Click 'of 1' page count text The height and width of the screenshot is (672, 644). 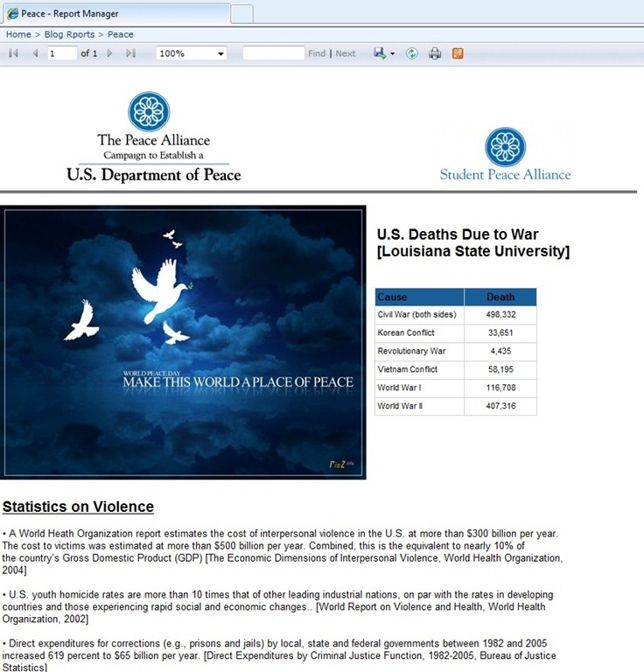89,53
